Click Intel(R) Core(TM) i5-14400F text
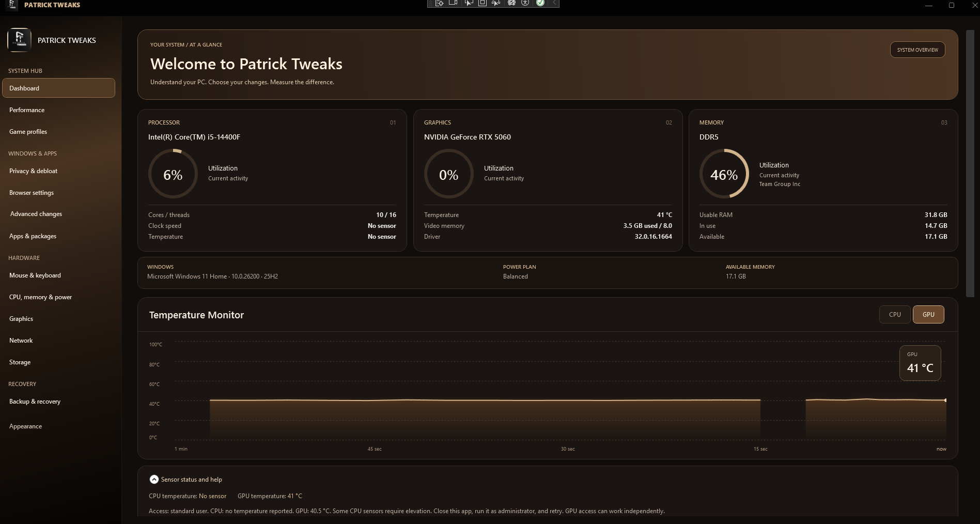This screenshot has height=524, width=980. tap(194, 137)
